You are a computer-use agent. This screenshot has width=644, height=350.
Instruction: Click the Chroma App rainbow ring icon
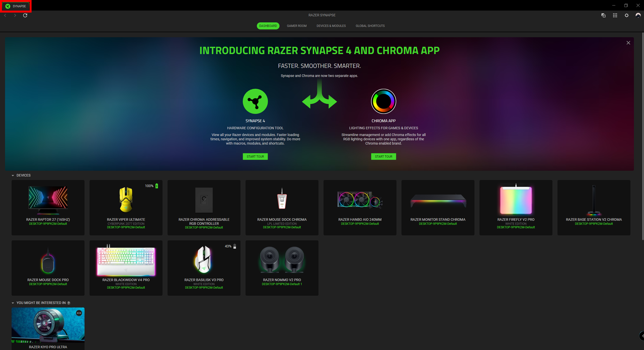(x=383, y=101)
